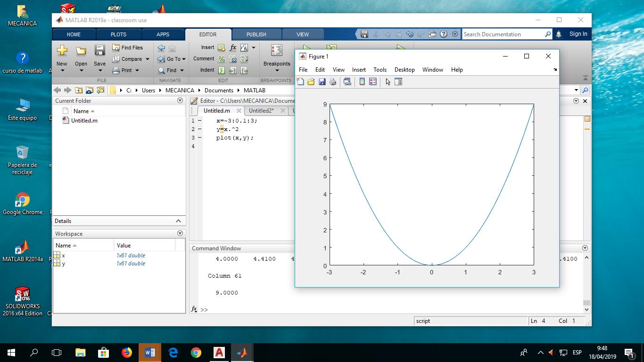Screen dimensions: 644x362
Task: Open the Property Inspector in Figure 1
Action: (398, 82)
